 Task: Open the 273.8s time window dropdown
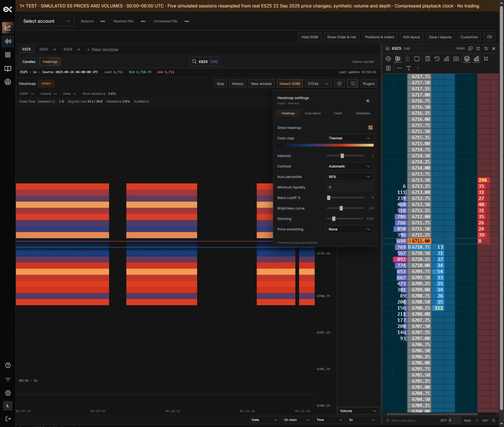pyautogui.click(x=318, y=84)
